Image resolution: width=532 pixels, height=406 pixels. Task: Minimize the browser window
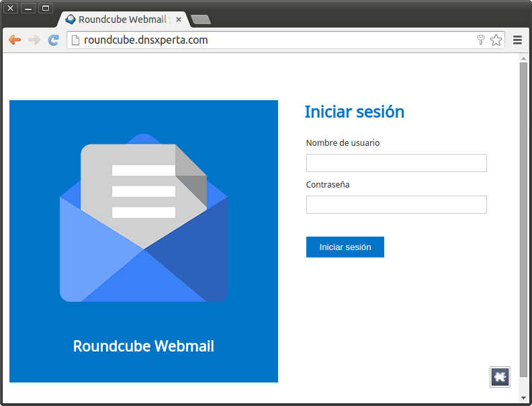click(x=28, y=8)
